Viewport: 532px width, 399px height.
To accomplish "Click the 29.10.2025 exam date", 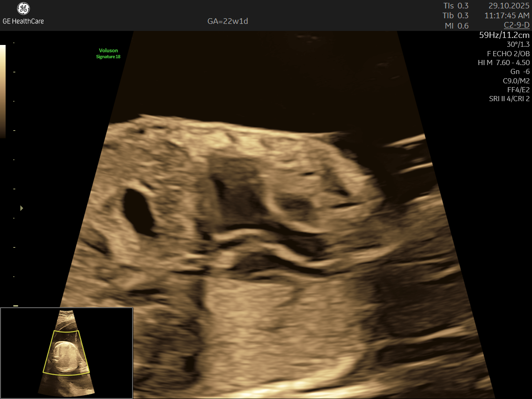I will pyautogui.click(x=509, y=6).
